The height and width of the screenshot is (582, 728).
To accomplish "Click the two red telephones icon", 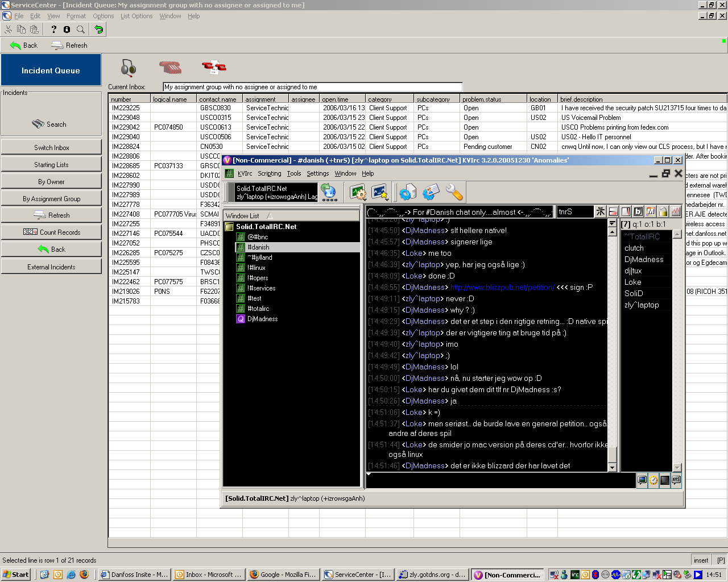I will click(214, 68).
